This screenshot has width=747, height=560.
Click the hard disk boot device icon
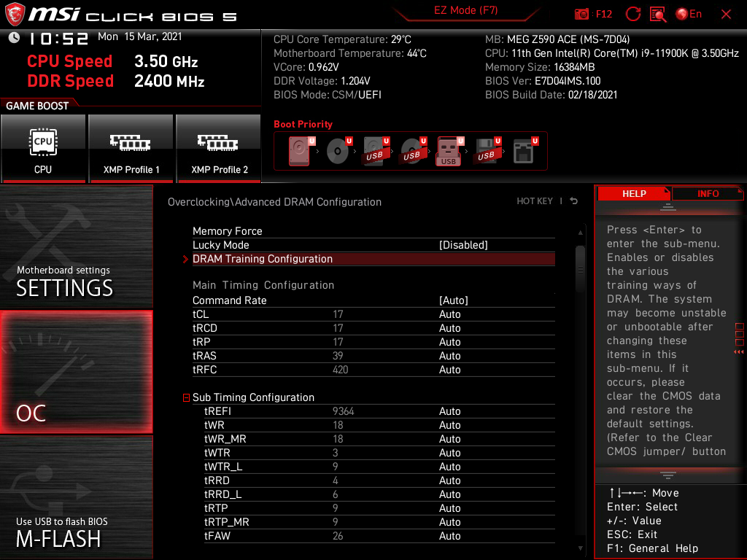click(301, 151)
